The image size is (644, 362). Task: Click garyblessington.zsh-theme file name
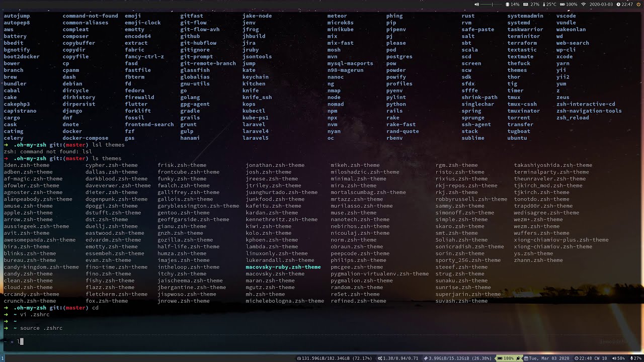pyautogui.click(x=198, y=206)
